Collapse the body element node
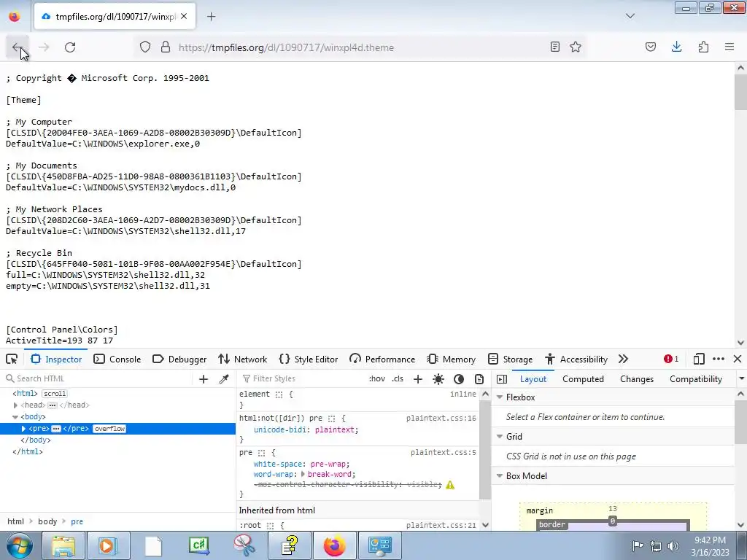The width and height of the screenshot is (747, 560). [x=15, y=416]
